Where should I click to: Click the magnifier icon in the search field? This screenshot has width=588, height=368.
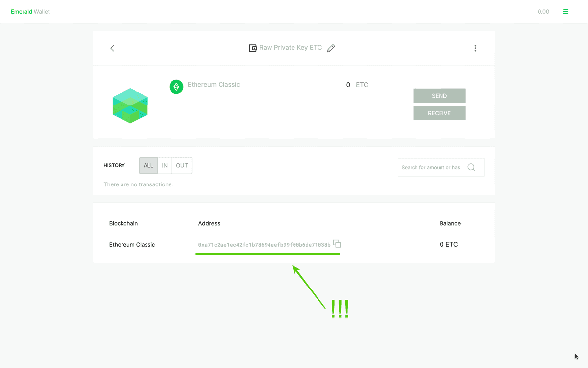coord(471,167)
